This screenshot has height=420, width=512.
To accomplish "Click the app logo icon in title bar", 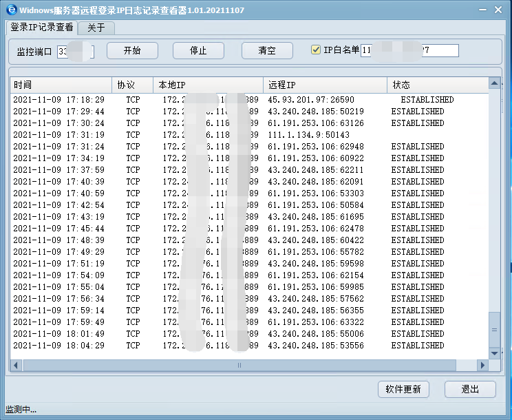I will [12, 10].
